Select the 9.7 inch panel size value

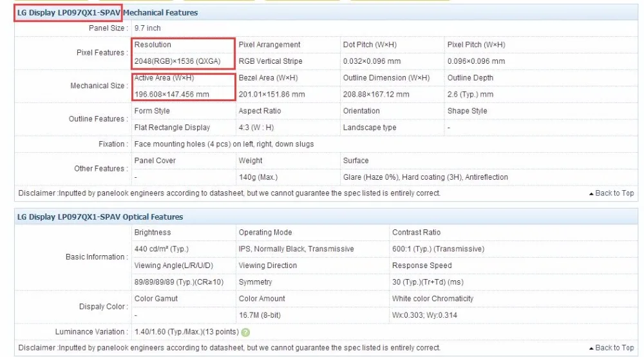(147, 28)
